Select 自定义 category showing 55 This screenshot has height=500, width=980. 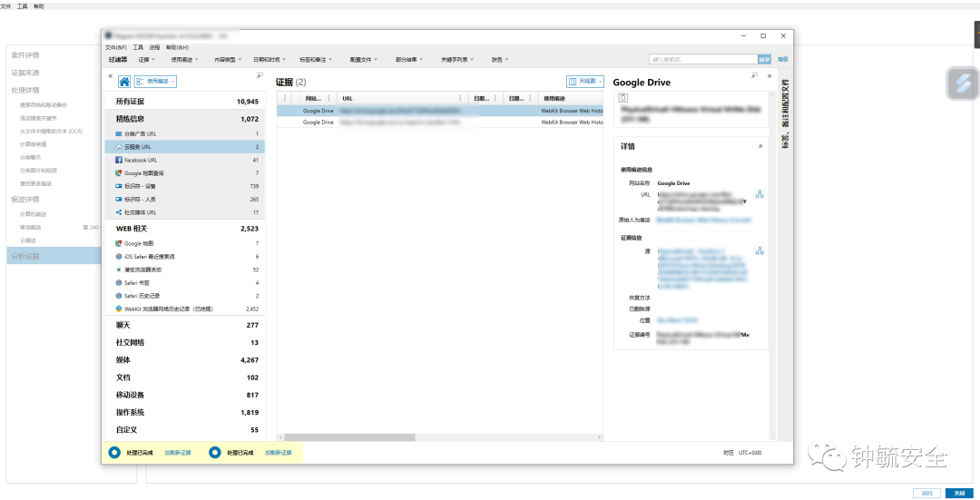pos(186,430)
